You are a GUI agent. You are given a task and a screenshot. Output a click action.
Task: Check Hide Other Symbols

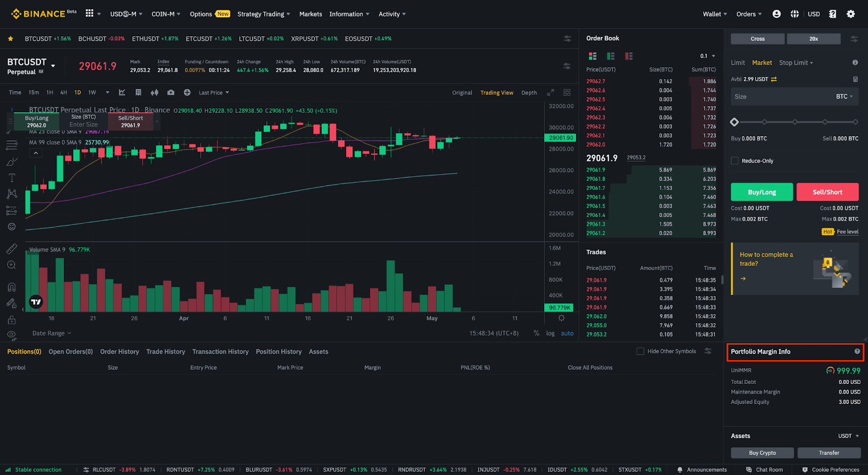pyautogui.click(x=640, y=351)
